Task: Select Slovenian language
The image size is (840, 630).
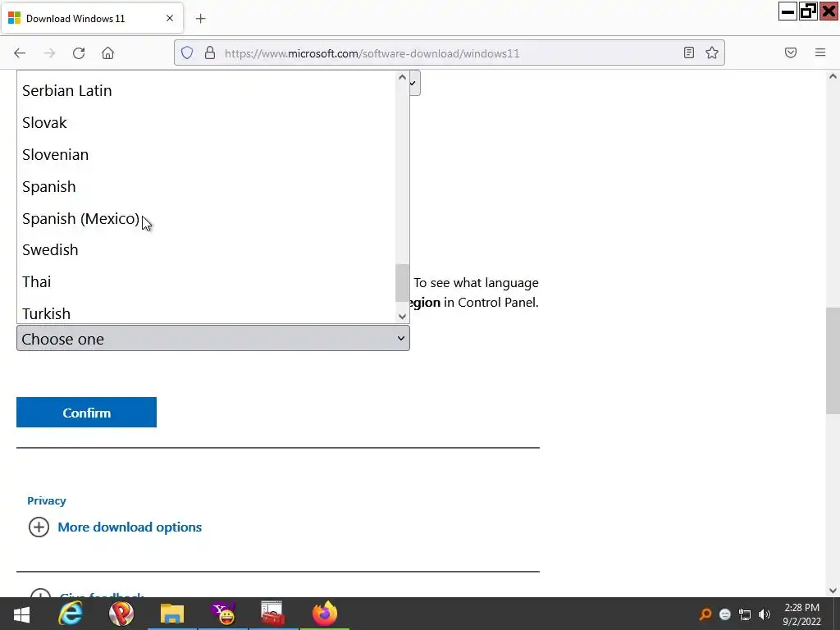Action: click(207, 155)
